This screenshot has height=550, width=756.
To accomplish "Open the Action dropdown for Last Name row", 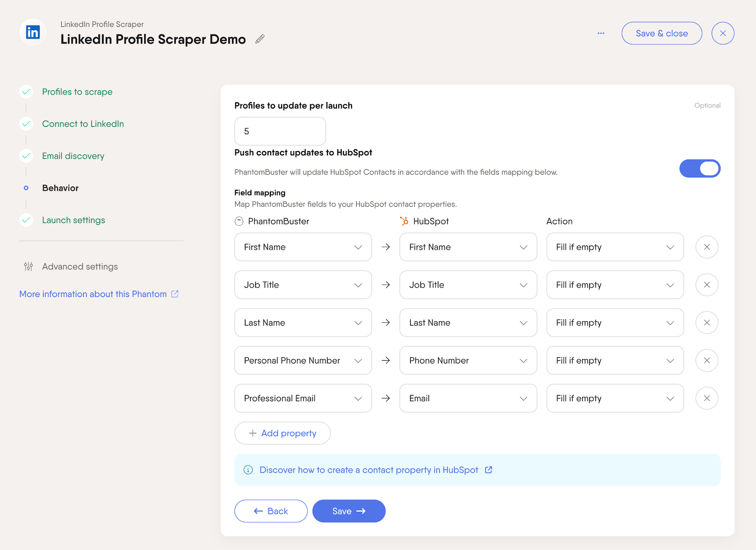I will click(615, 322).
